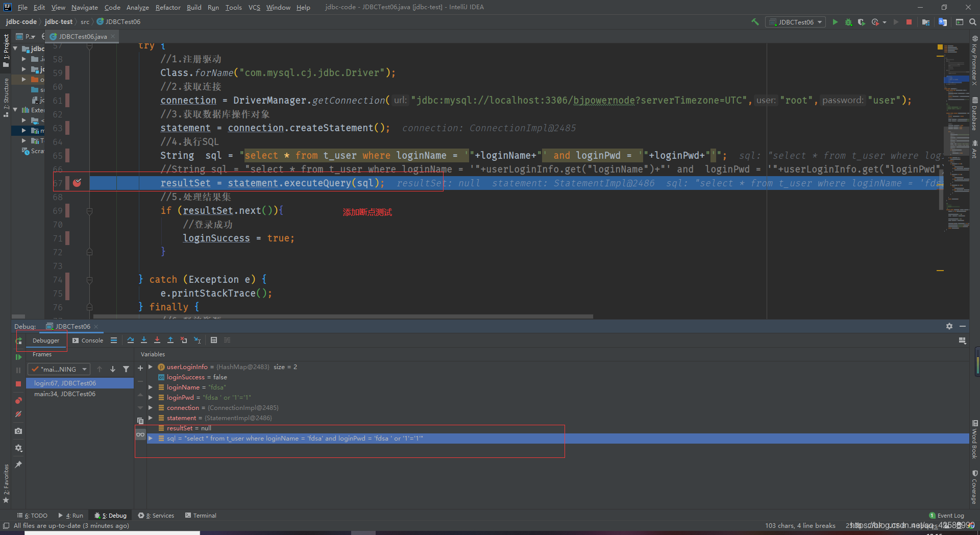Image resolution: width=980 pixels, height=535 pixels.
Task: Stop debugging with side toolbar red square
Action: (18, 383)
